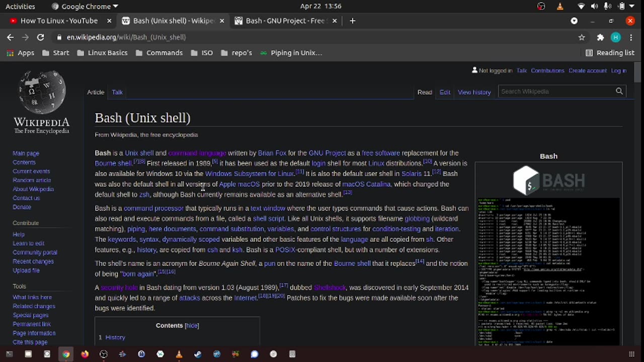
Task: Open a new tab with plus button
Action: 352,21
